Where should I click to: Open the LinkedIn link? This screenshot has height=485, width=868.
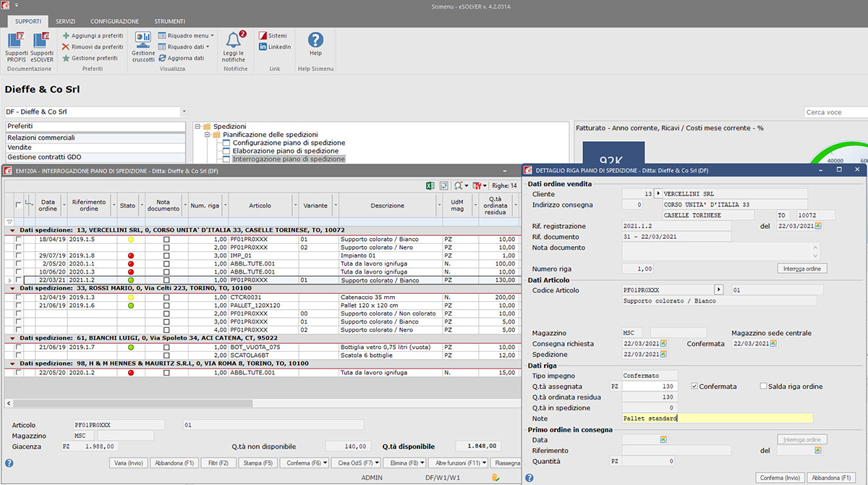point(275,47)
